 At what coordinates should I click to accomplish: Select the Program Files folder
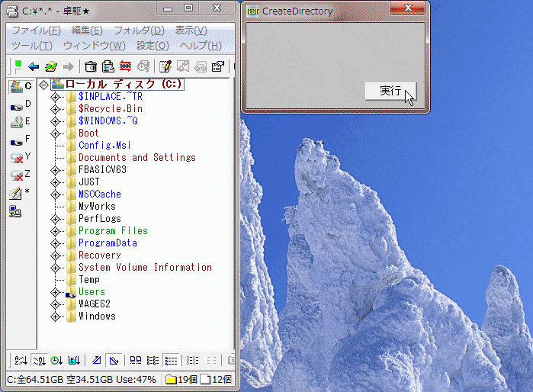(113, 231)
